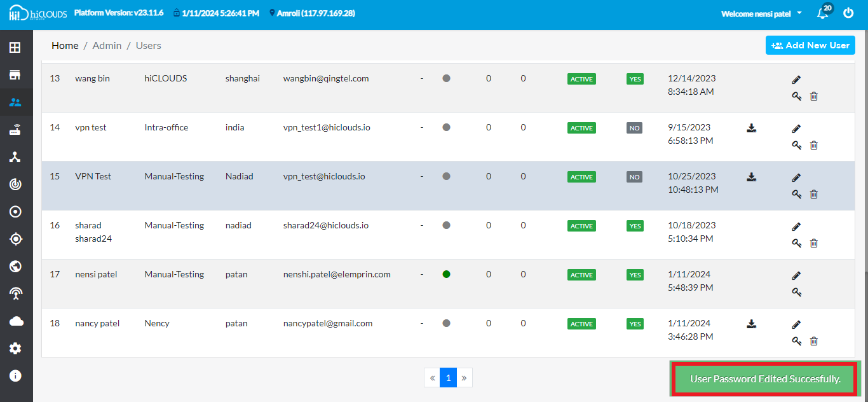
Task: Delete user wang bin trash icon
Action: [x=814, y=96]
